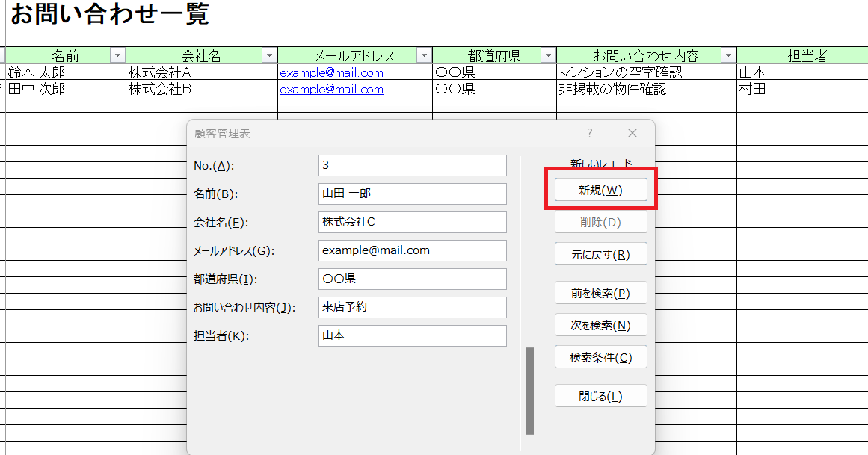Expand the メールアドレス filter dropdown
The width and height of the screenshot is (868, 455).
tap(424, 56)
